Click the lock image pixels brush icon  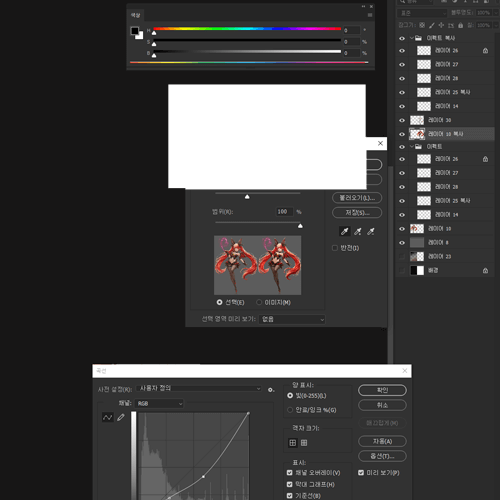click(x=432, y=25)
